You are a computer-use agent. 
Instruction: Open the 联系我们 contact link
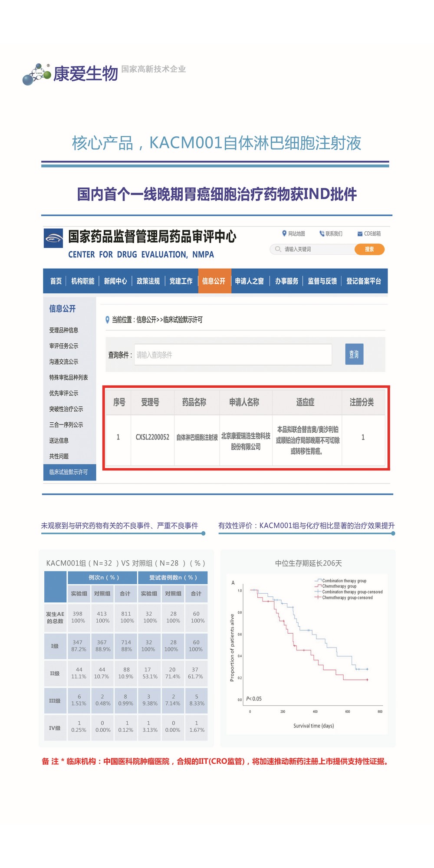coord(331,233)
